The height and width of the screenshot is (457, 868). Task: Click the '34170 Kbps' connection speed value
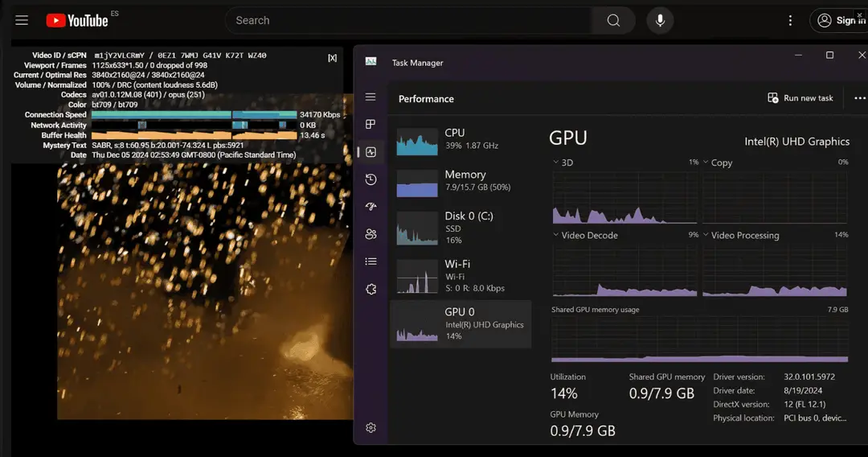coord(319,115)
